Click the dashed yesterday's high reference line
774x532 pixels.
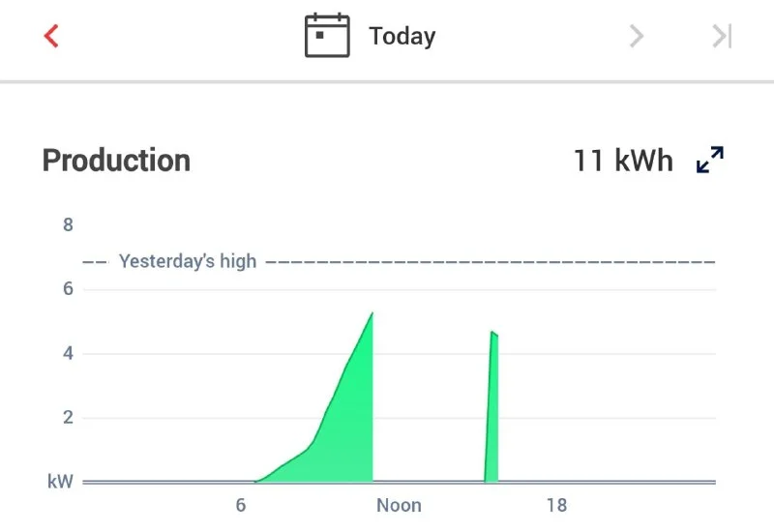coord(484,262)
